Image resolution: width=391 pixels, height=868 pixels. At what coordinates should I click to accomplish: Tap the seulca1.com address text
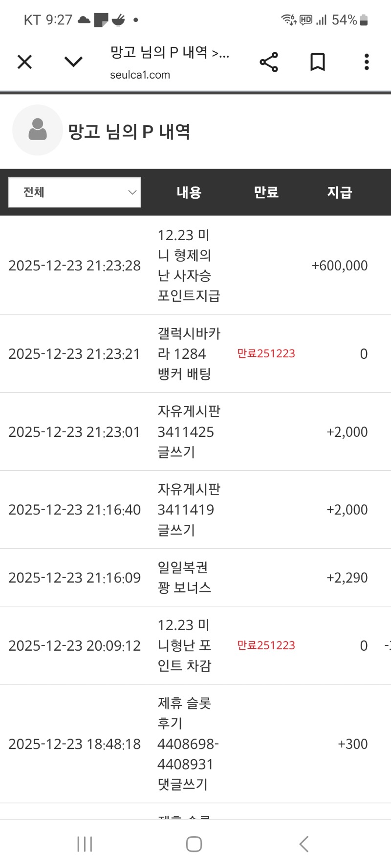[x=140, y=75]
